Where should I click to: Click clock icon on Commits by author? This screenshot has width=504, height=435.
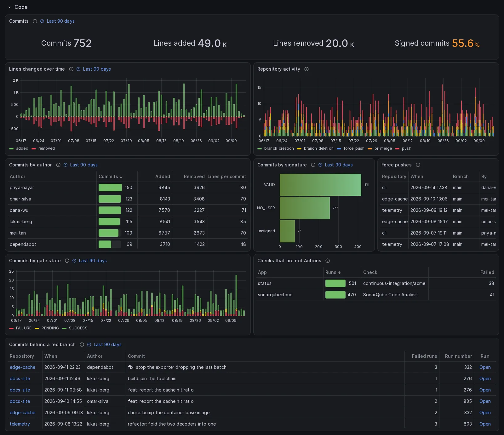66,165
